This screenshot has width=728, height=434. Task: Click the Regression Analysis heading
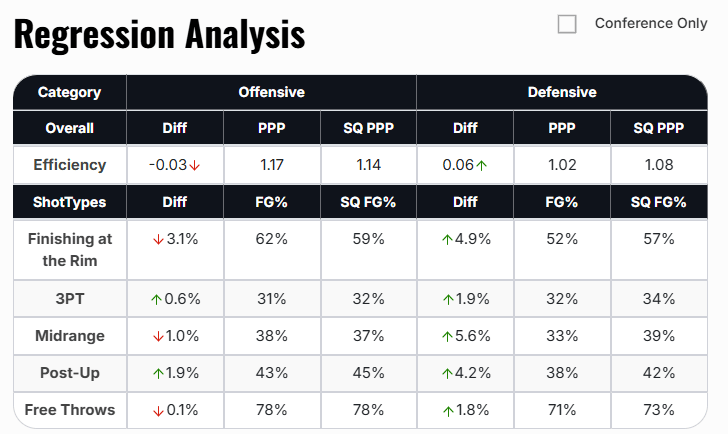[159, 35]
